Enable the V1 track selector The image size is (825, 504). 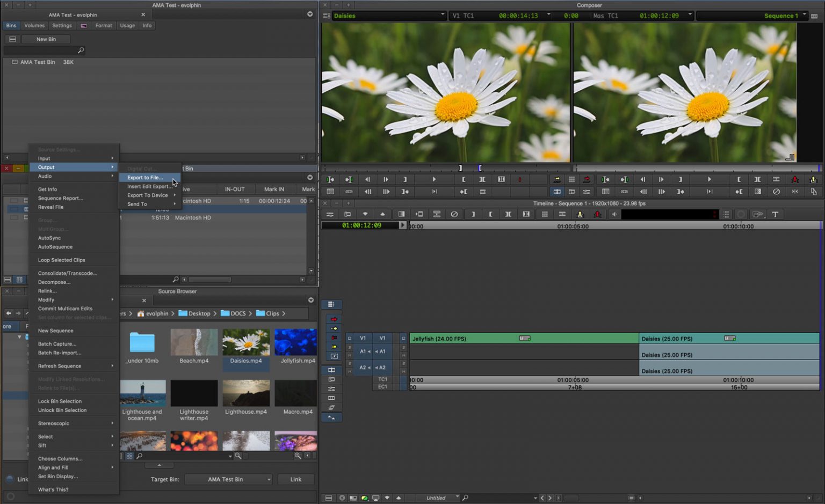(x=382, y=338)
